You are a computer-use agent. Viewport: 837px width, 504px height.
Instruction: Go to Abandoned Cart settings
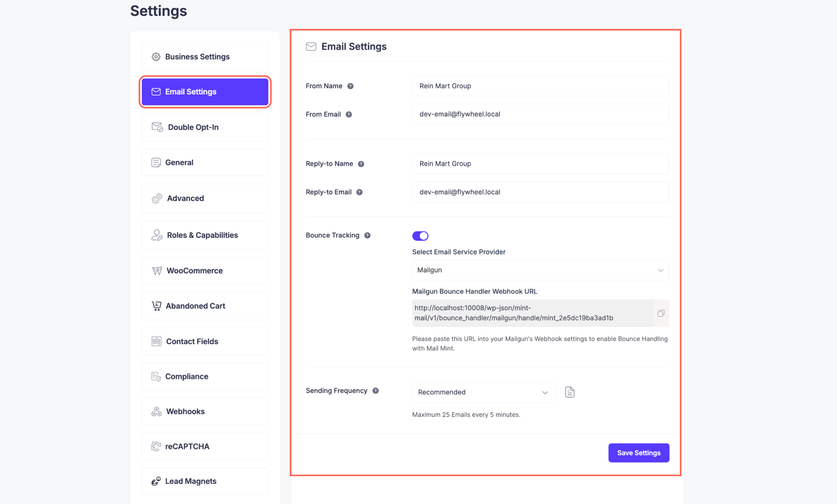coord(205,306)
